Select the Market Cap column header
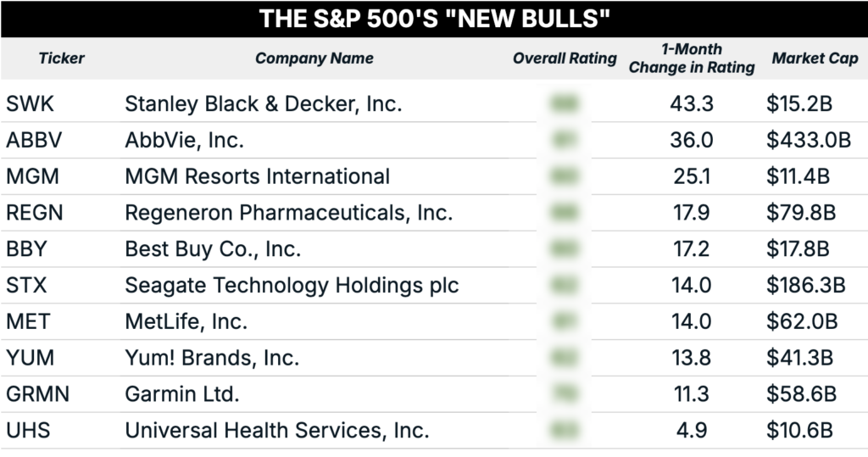The height and width of the screenshot is (457, 868). (815, 59)
